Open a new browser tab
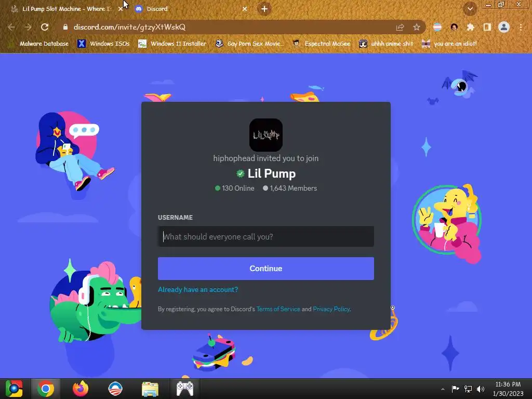 (x=264, y=9)
